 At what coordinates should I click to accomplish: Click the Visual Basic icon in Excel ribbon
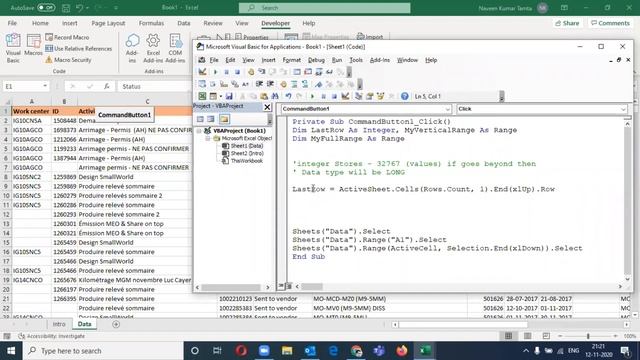point(13,48)
